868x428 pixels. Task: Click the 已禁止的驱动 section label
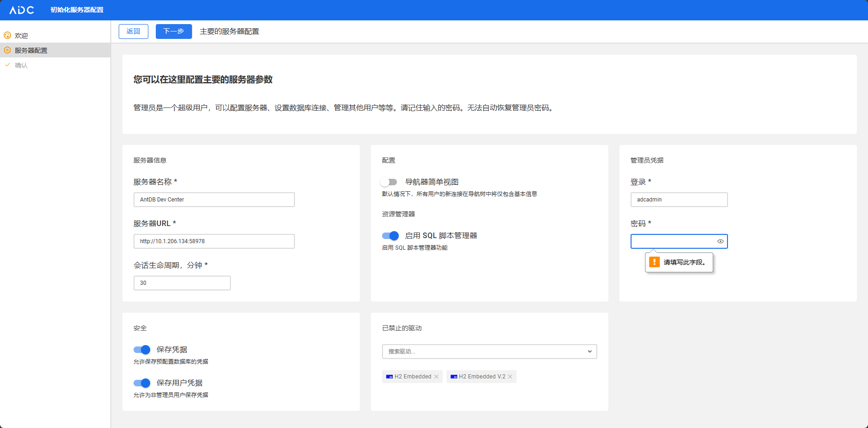pos(402,328)
